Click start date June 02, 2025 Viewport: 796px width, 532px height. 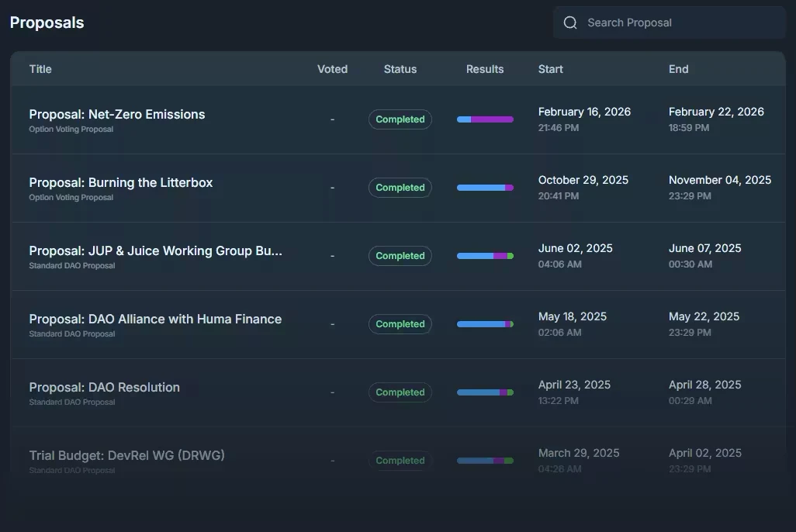pyautogui.click(x=575, y=248)
